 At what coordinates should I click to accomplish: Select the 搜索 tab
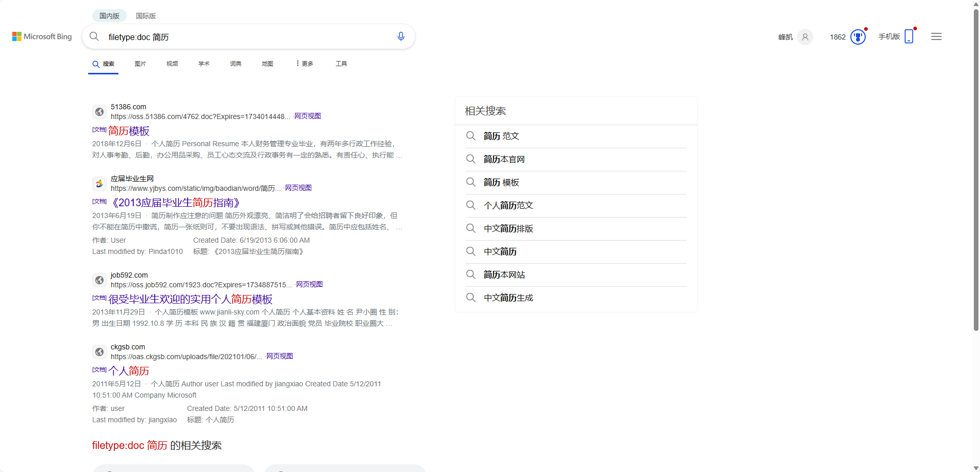click(x=103, y=64)
